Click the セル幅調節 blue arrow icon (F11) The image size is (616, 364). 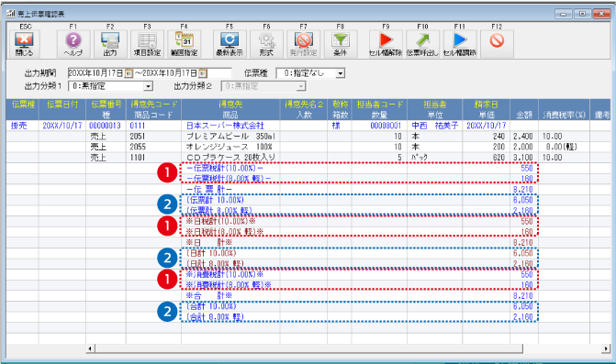tap(460, 44)
